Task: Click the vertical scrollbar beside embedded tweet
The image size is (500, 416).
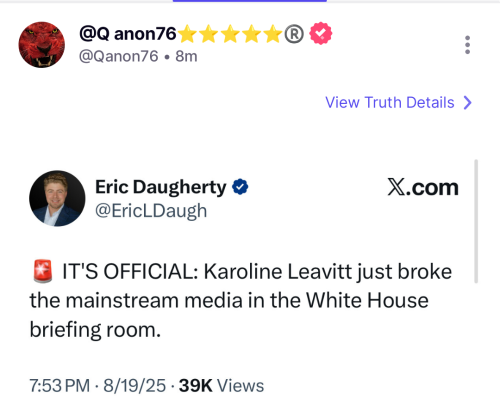Action: [x=476, y=221]
